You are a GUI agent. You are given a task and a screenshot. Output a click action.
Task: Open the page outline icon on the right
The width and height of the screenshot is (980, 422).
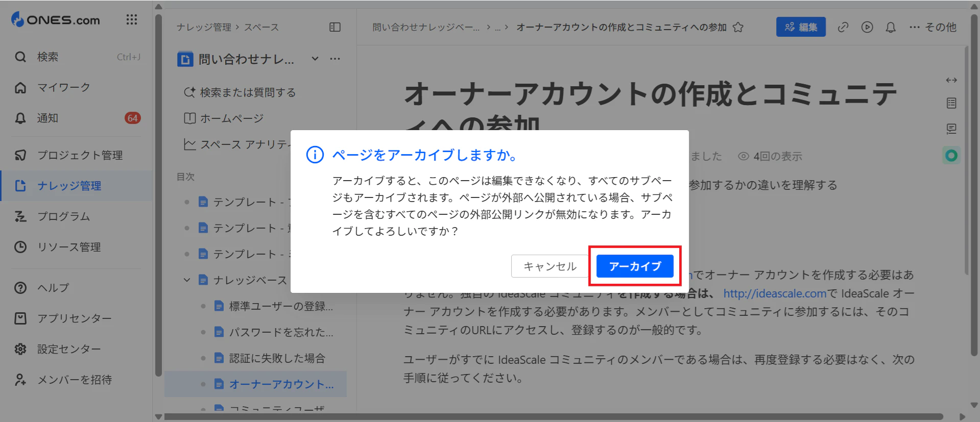pos(951,103)
